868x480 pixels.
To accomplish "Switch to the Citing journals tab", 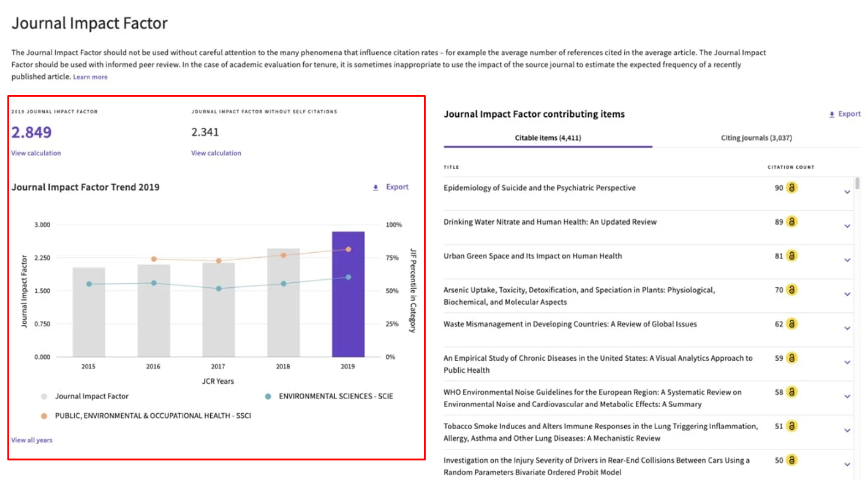I will click(x=757, y=138).
